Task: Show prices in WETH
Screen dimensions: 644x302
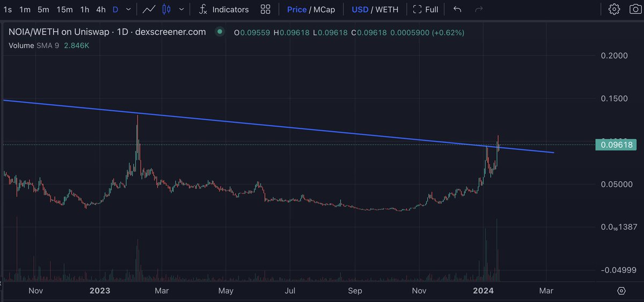Action: pyautogui.click(x=387, y=9)
